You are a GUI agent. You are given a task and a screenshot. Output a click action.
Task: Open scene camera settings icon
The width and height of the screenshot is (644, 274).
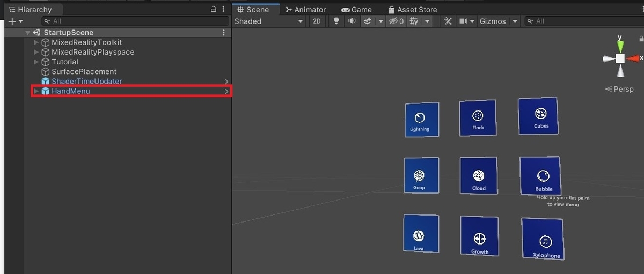tap(463, 21)
